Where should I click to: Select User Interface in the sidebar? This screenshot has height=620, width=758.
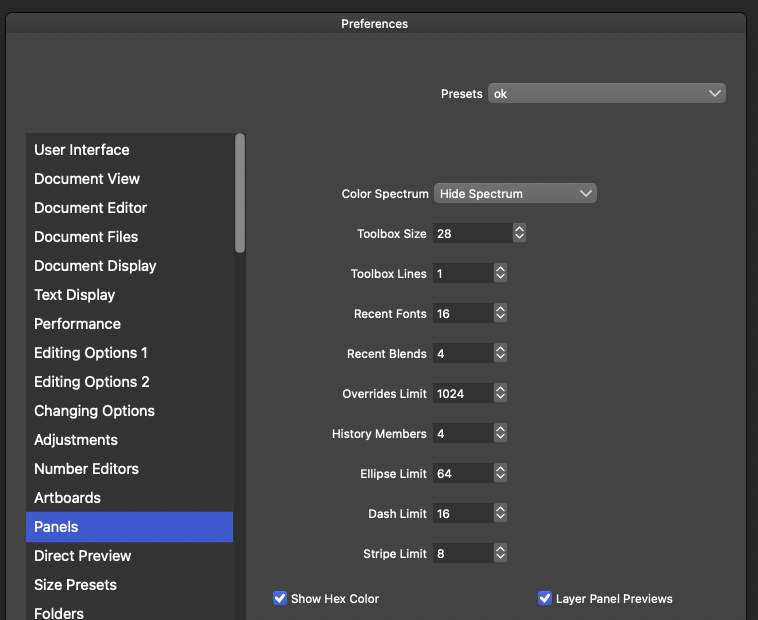pos(82,150)
